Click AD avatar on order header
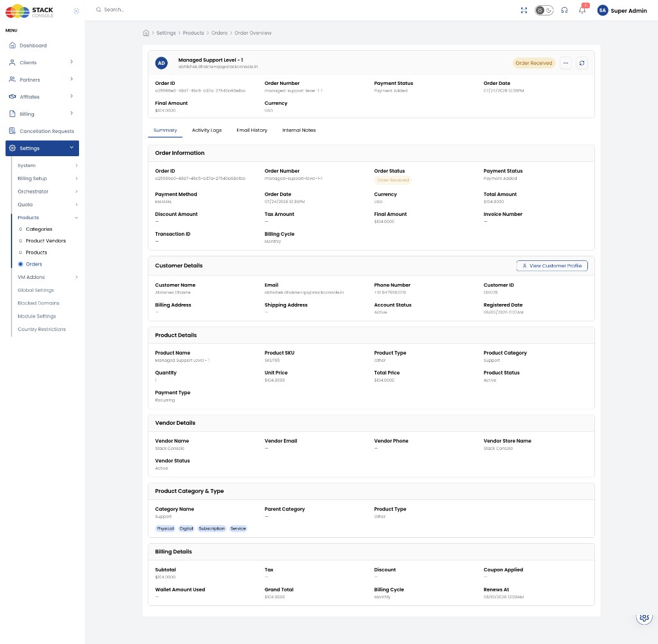Image resolution: width=658 pixels, height=644 pixels. tap(161, 63)
